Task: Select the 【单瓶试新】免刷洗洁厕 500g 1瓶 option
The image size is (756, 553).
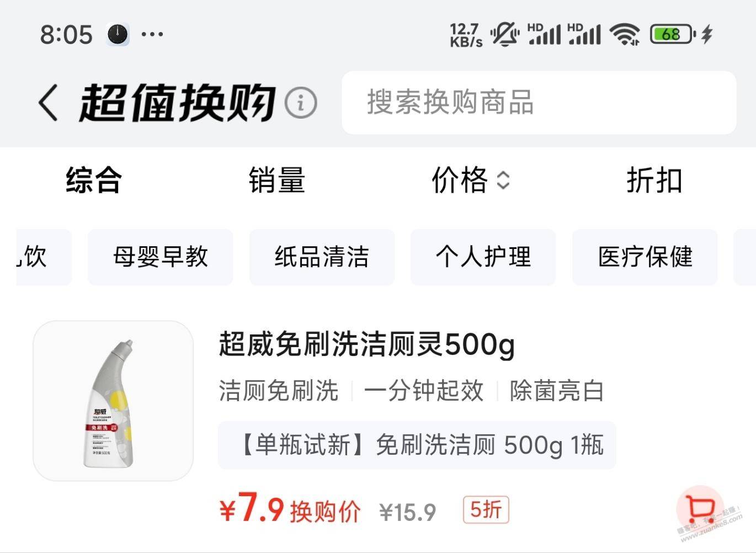Action: click(417, 445)
